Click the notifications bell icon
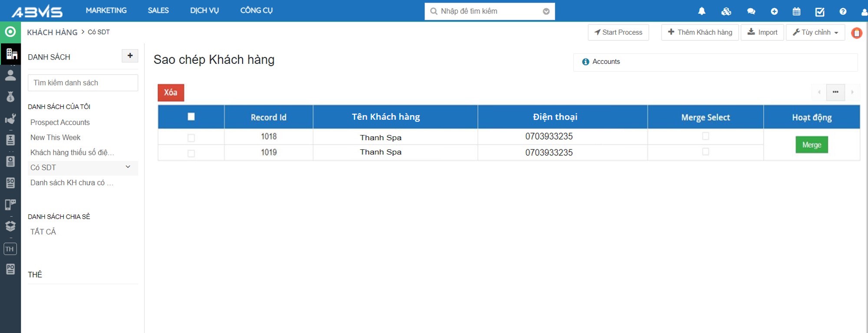Image resolution: width=868 pixels, height=333 pixels. point(701,11)
